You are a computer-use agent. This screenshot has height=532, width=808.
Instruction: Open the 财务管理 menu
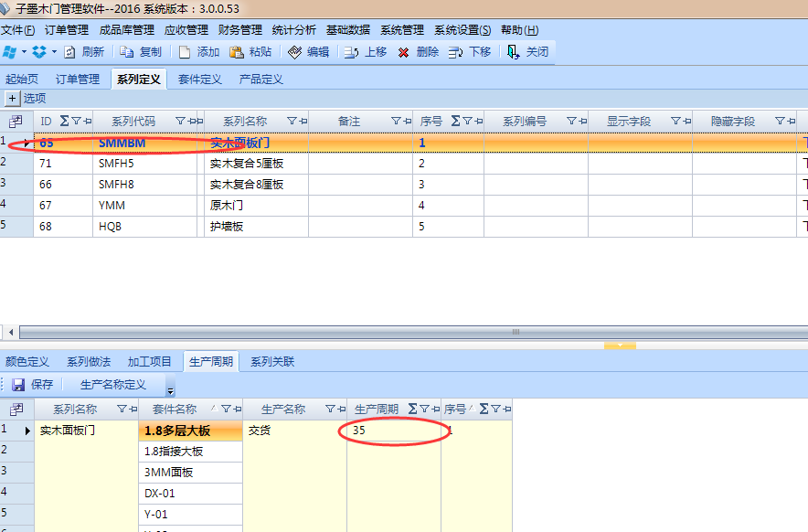(240, 30)
